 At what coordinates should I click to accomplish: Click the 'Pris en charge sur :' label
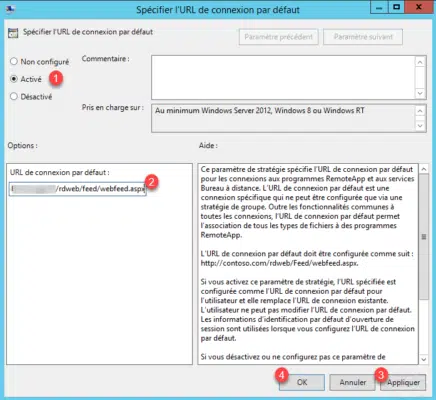coord(113,108)
